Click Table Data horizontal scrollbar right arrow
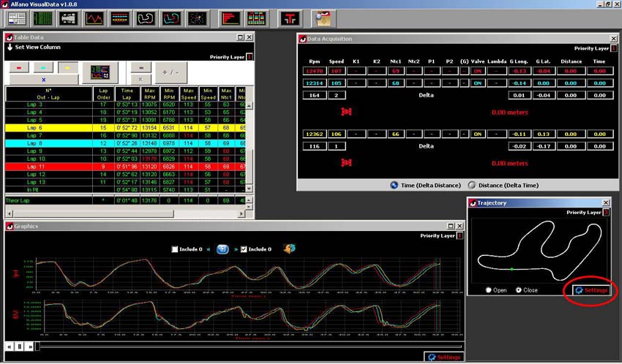The width and height of the screenshot is (622, 364). pos(241,213)
